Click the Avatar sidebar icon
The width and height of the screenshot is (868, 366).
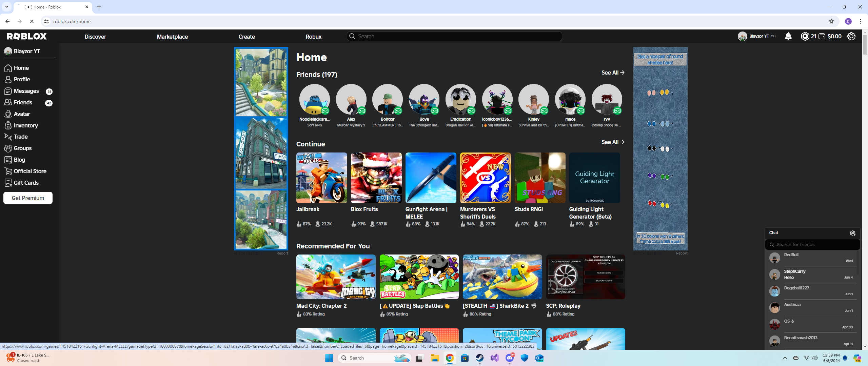(8, 114)
